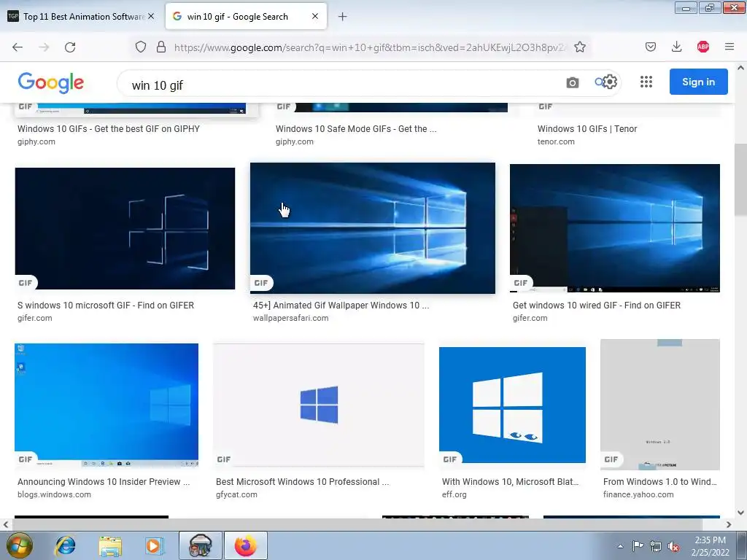This screenshot has height=560, width=747.
Task: Open the network tray icon
Action: click(x=656, y=546)
